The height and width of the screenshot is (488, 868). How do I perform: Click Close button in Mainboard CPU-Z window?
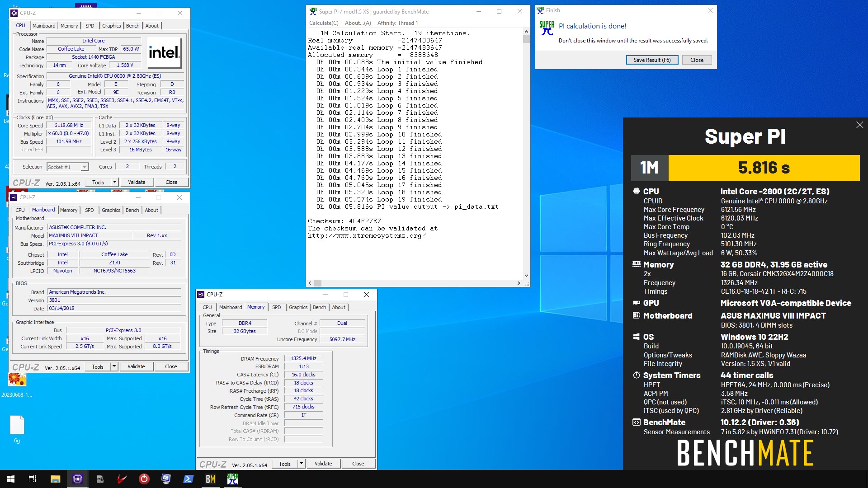(x=171, y=366)
